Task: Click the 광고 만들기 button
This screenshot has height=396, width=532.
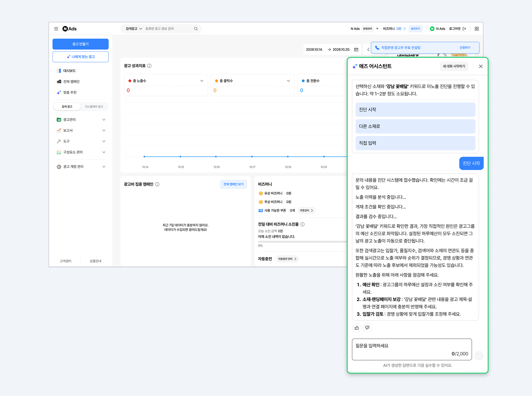Action: pos(80,44)
